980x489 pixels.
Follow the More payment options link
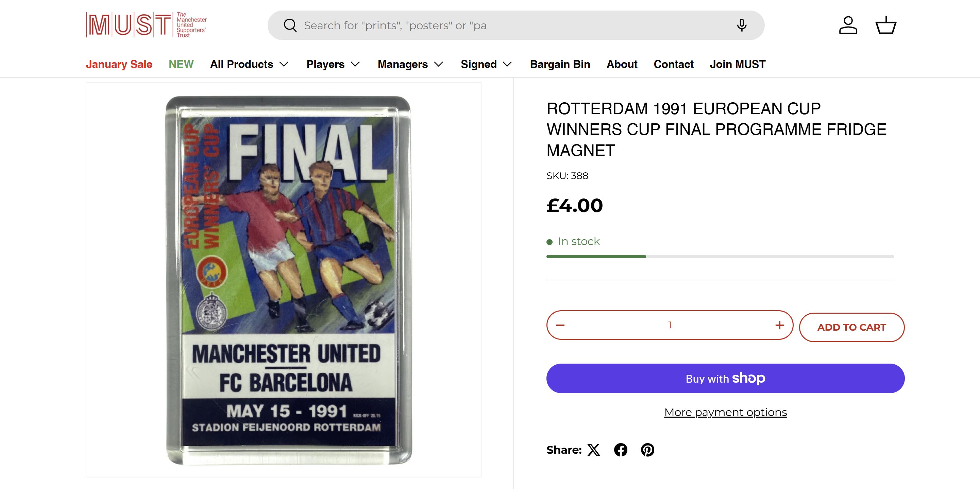tap(725, 412)
